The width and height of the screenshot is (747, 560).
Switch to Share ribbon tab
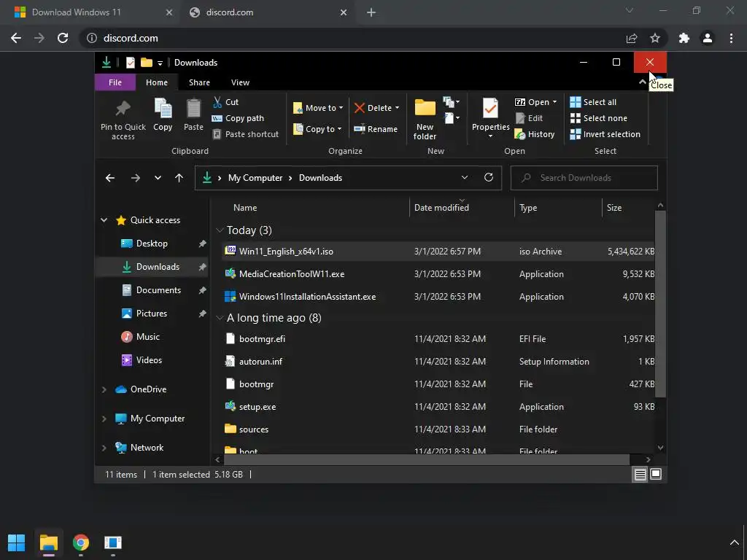coord(199,82)
